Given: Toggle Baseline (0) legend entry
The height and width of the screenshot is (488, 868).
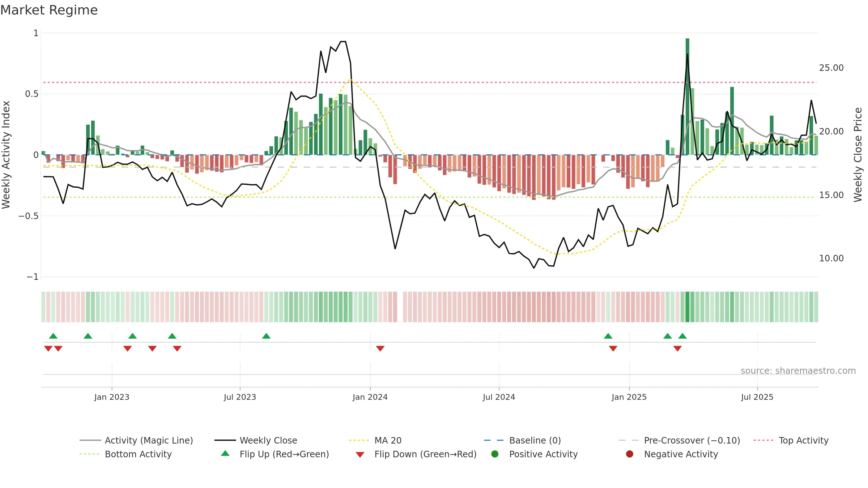Looking at the screenshot, I should click(522, 440).
